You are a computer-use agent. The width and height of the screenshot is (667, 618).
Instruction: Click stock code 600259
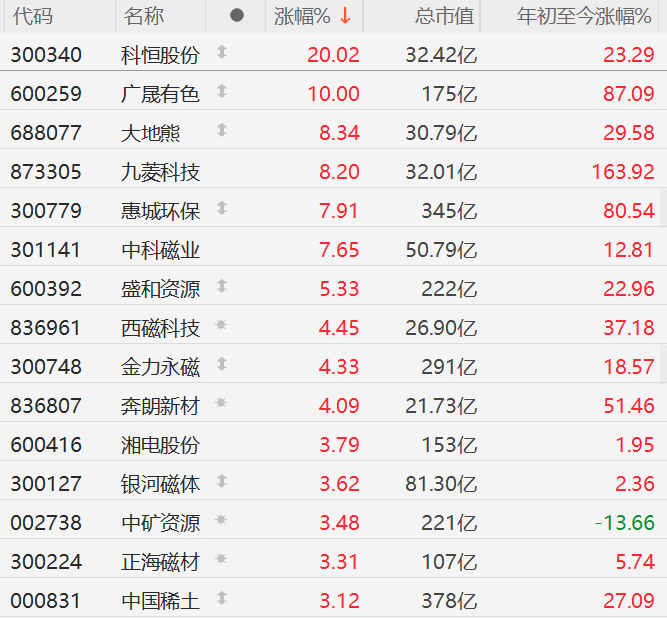[x=46, y=94]
